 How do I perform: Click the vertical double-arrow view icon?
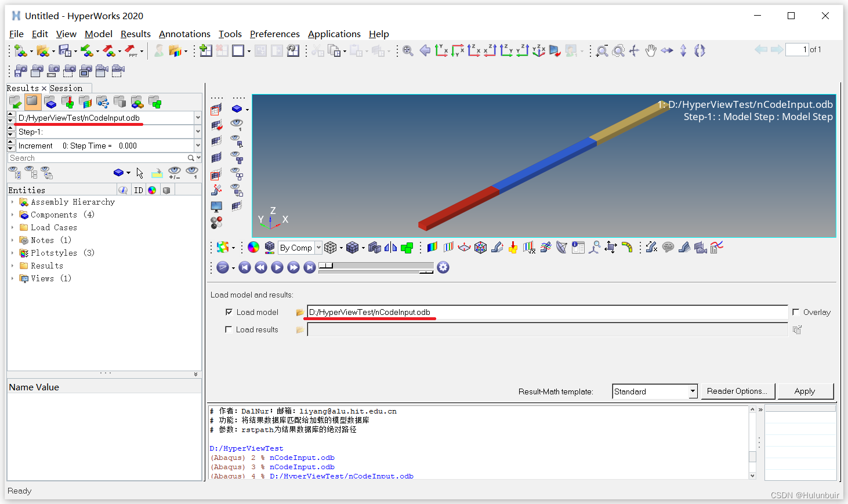point(683,51)
